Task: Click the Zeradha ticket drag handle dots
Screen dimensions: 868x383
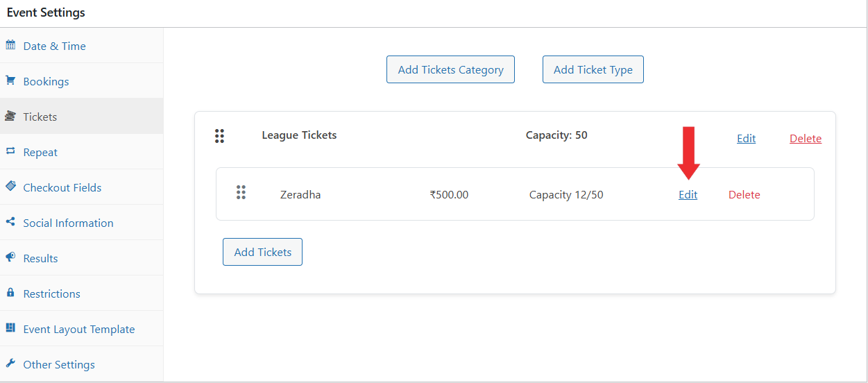Action: [241, 192]
